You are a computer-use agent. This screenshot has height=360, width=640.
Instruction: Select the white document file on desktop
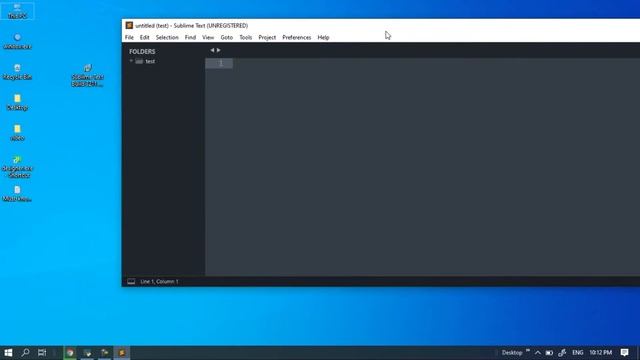(17, 194)
